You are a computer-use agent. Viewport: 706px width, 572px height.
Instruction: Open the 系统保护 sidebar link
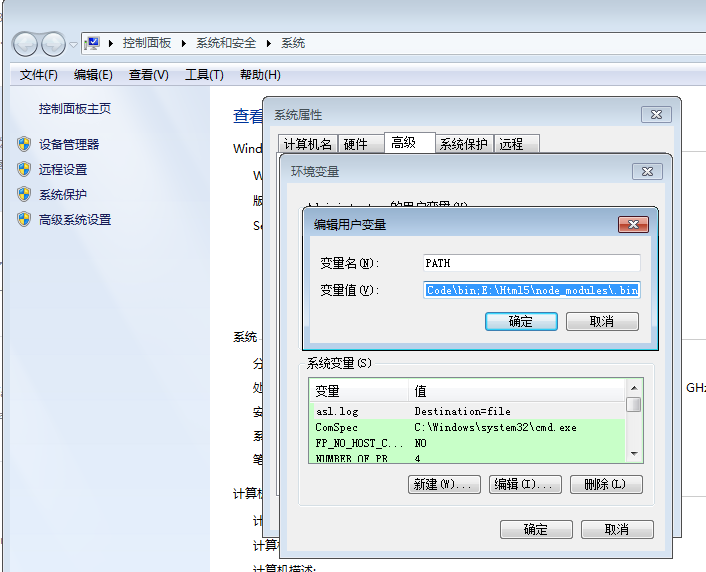click(x=63, y=195)
